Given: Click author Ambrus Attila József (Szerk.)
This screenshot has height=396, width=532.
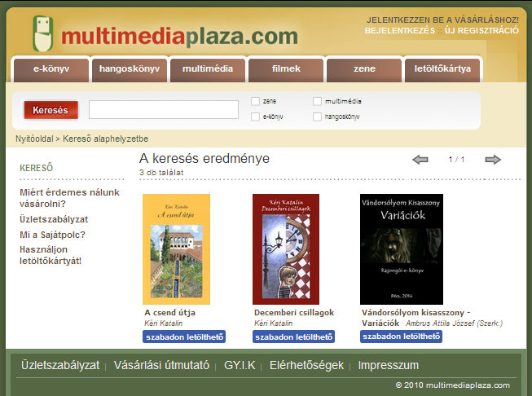Looking at the screenshot, I should pos(454,323).
